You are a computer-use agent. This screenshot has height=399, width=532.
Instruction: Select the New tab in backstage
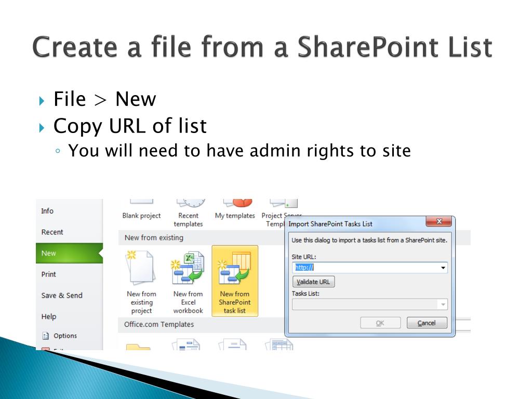pos(69,253)
